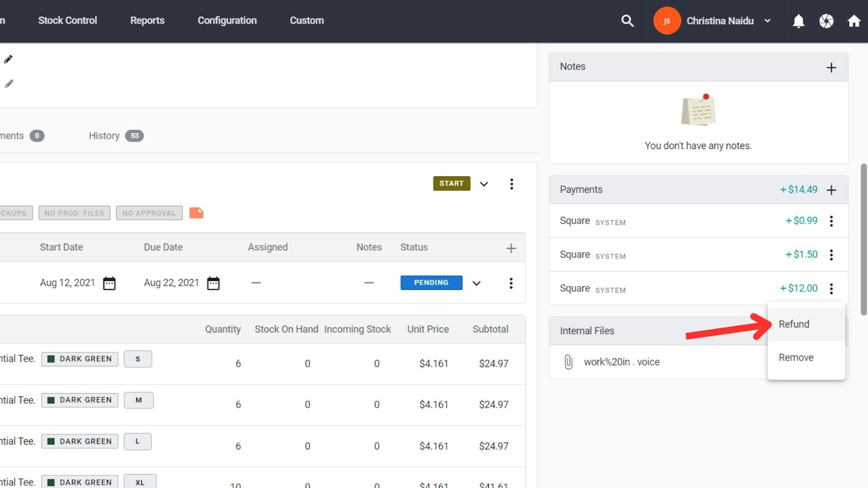The image size is (868, 488).
Task: Add a new note with the plus icon
Action: point(831,67)
